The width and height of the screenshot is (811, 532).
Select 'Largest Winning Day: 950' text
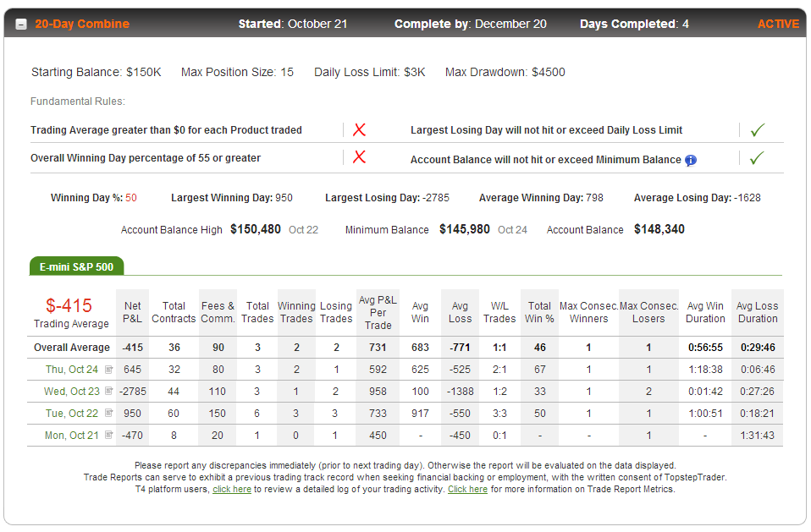(232, 198)
